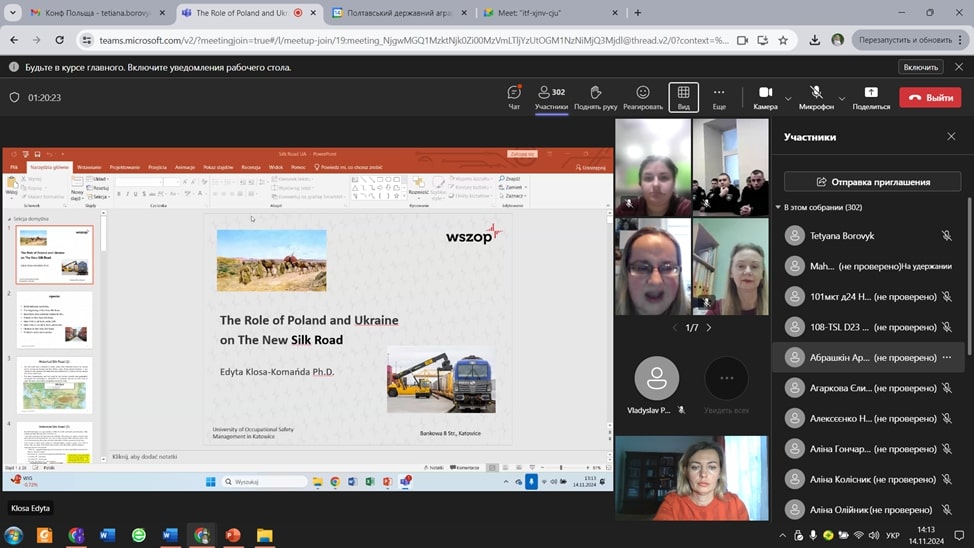Select participant 101мкт д24
Image resolution: width=974 pixels, height=548 pixels.
[869, 296]
